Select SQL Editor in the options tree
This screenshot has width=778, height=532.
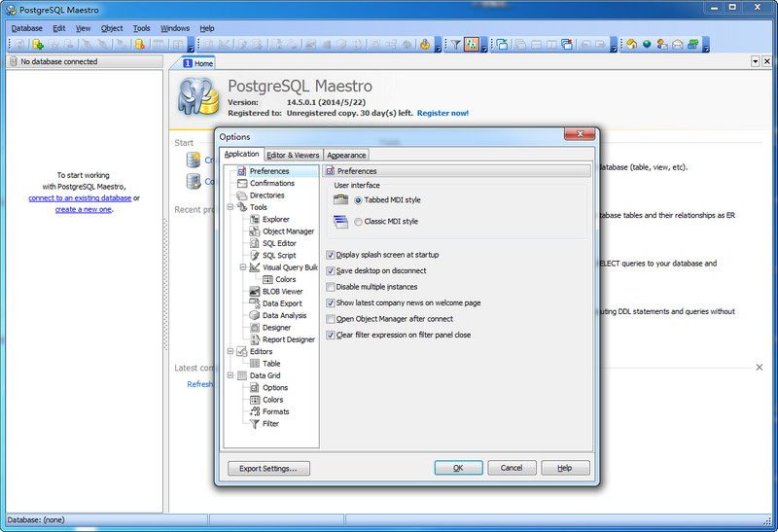279,243
